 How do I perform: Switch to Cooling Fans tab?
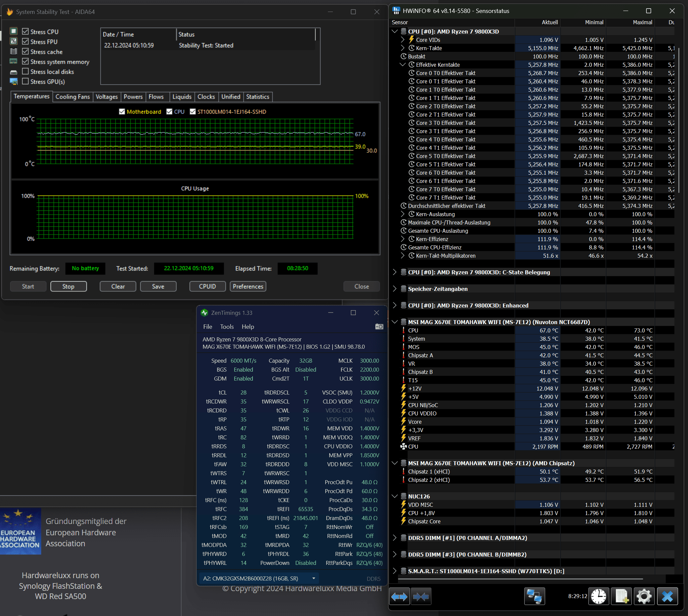[72, 97]
